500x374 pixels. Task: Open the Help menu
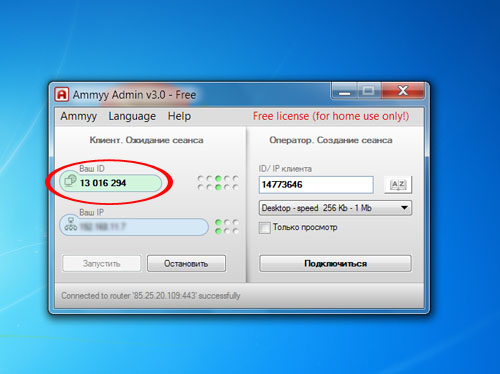[x=179, y=116]
